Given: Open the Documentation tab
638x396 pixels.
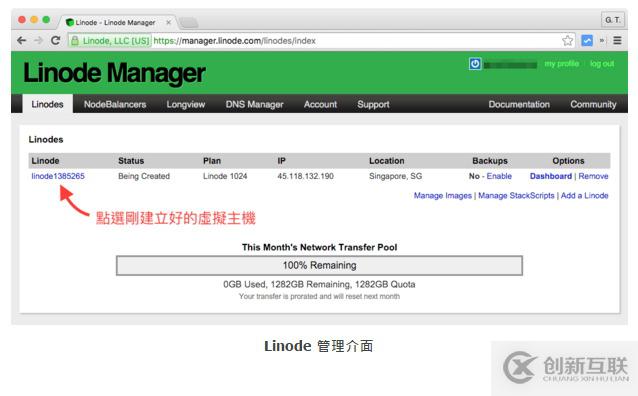Looking at the screenshot, I should pos(519,104).
